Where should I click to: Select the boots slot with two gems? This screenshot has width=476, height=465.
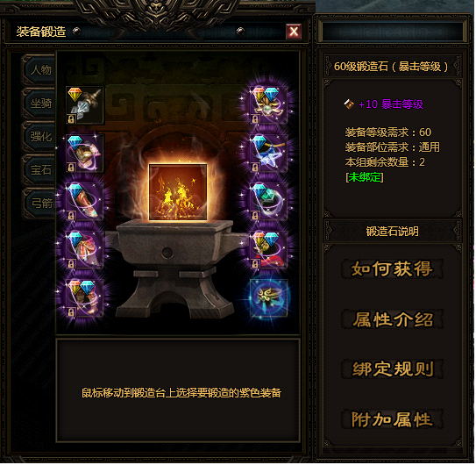point(85,298)
